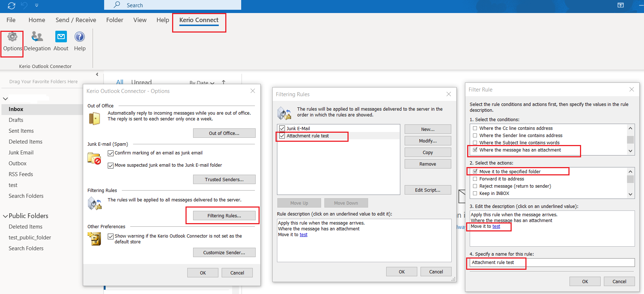This screenshot has width=644, height=294.
Task: Uncheck the Attachment rule test checkbox
Action: pyautogui.click(x=282, y=136)
